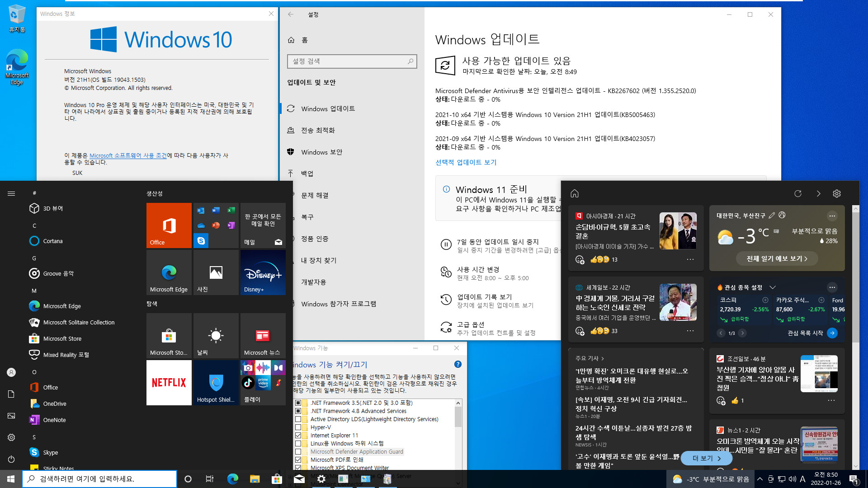This screenshot has height=488, width=868.
Task: Open options on 조선일보 news card
Action: pos(831,400)
